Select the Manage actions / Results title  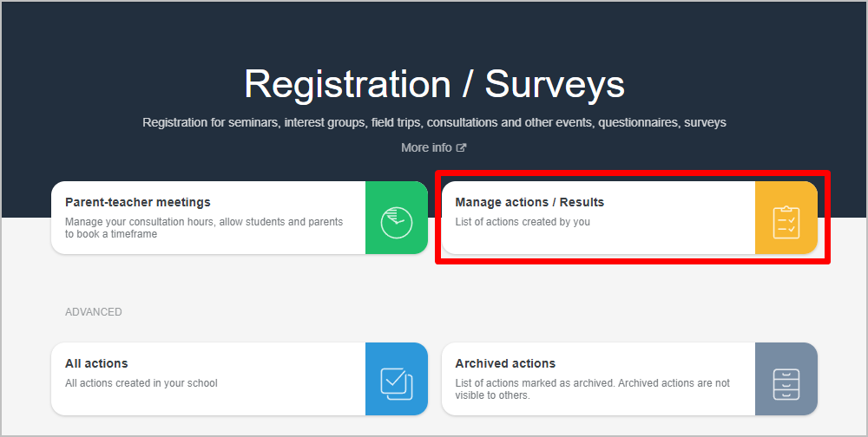coord(529,202)
